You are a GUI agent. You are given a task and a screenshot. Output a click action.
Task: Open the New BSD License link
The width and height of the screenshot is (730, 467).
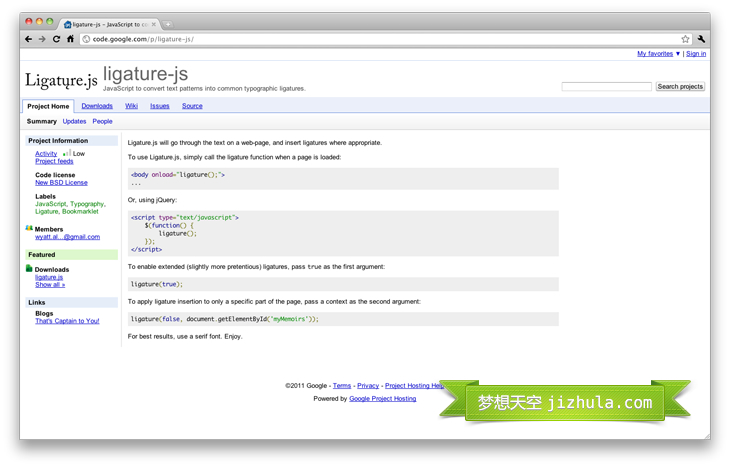[61, 183]
